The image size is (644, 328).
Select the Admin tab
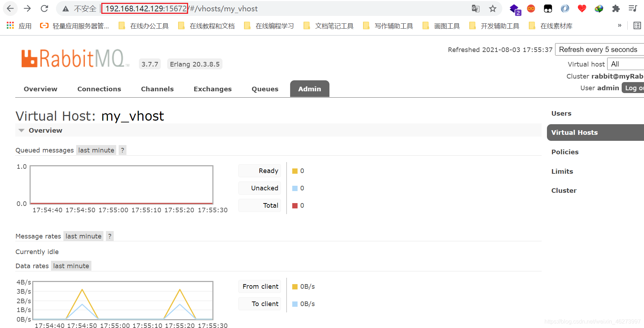310,89
